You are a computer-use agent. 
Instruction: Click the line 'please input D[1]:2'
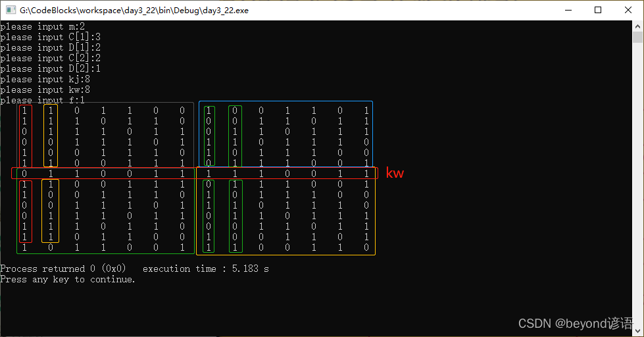tap(50, 47)
